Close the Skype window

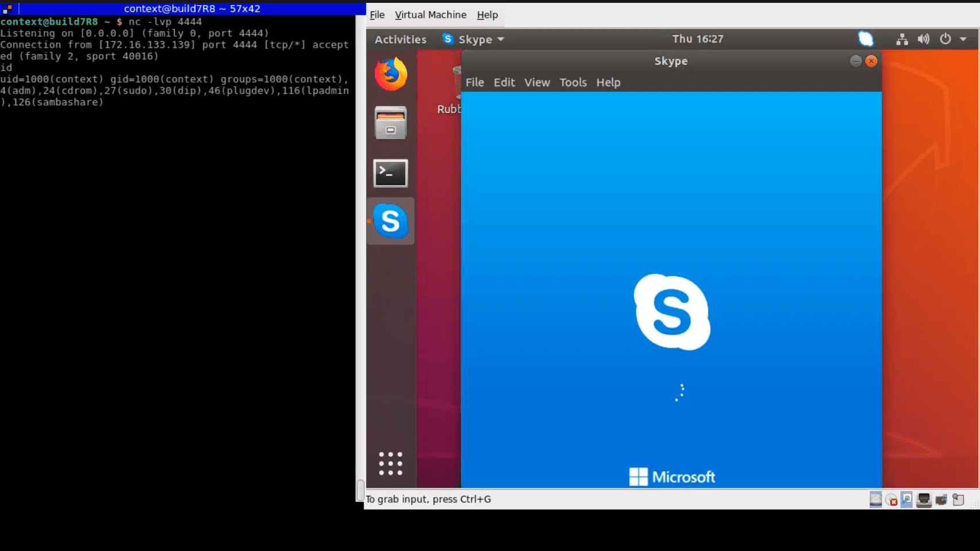[871, 61]
